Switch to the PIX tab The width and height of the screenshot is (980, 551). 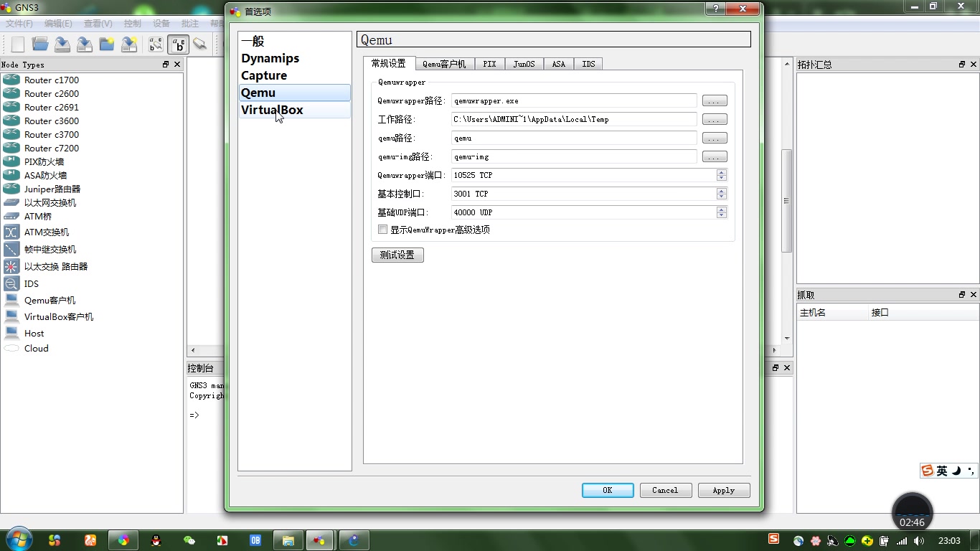coord(489,64)
